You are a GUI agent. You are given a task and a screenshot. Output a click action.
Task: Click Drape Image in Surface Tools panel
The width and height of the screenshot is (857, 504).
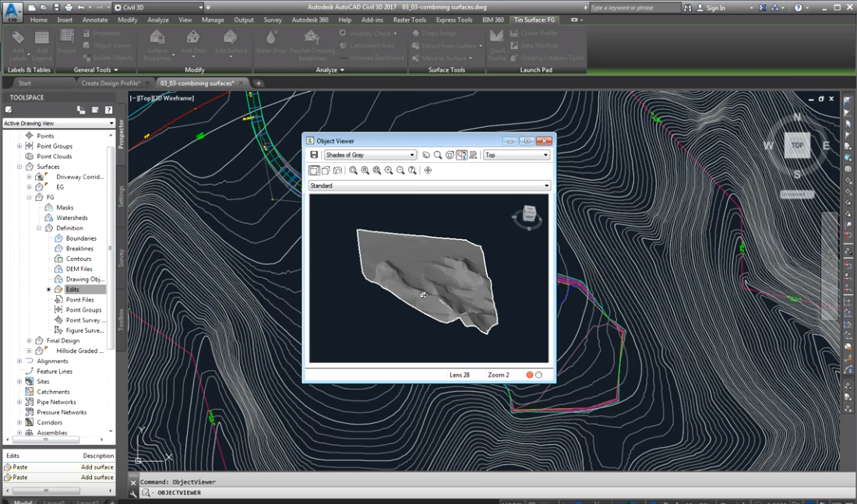point(434,33)
